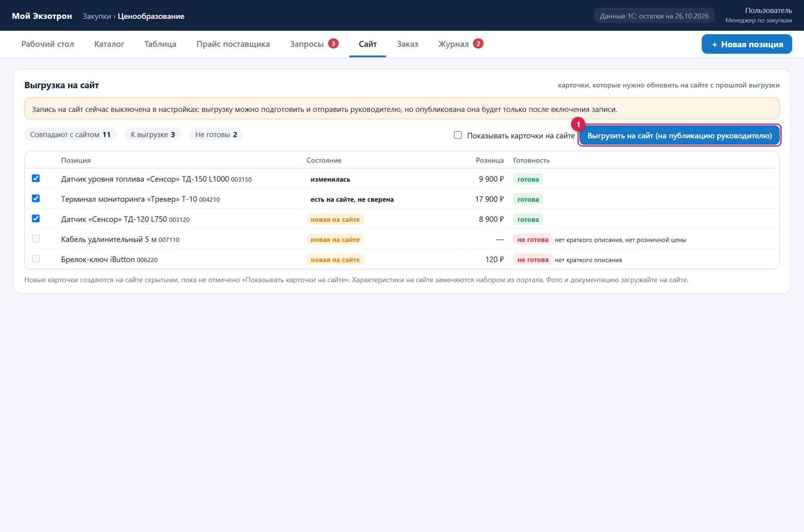Click the red badge on Журнал tab
This screenshot has height=532, width=804.
click(x=478, y=44)
